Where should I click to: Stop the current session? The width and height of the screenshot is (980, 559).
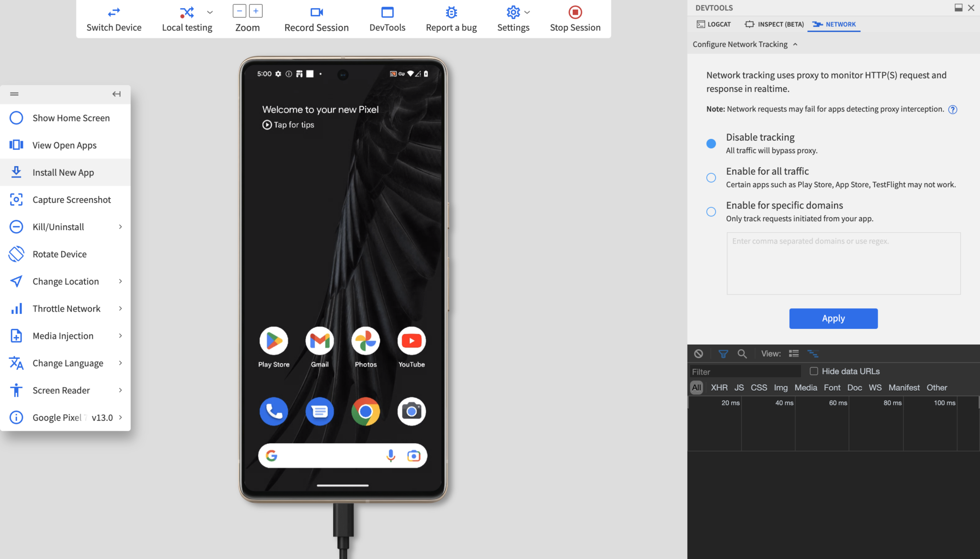pyautogui.click(x=575, y=18)
